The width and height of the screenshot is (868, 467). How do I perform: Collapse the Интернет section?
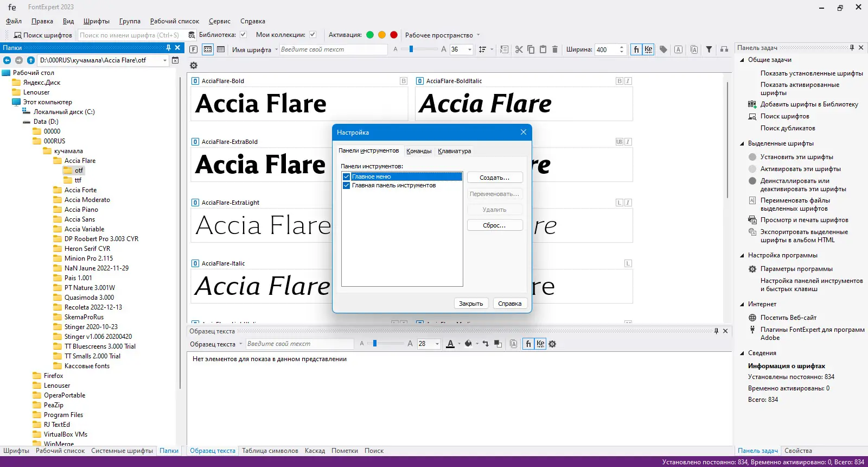742,304
